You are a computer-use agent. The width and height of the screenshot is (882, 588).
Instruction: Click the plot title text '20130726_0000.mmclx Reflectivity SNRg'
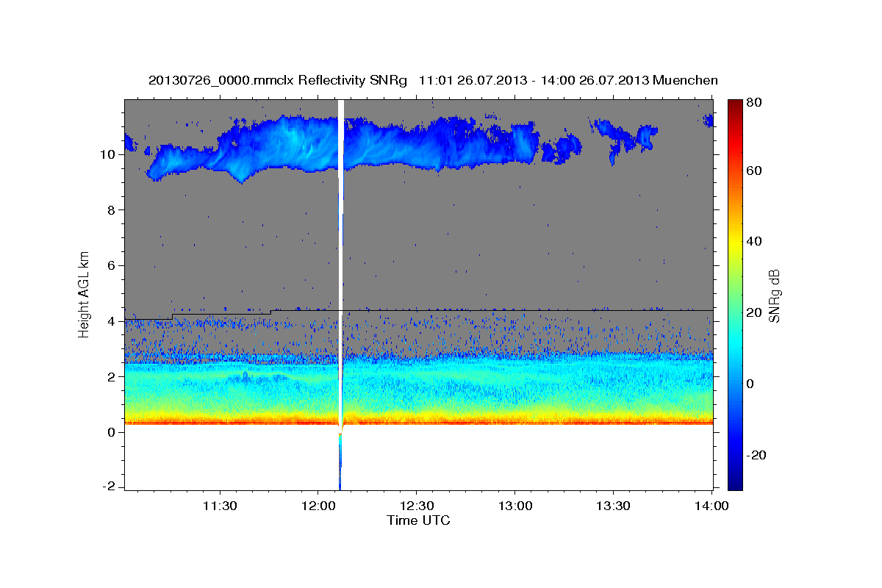pos(278,80)
